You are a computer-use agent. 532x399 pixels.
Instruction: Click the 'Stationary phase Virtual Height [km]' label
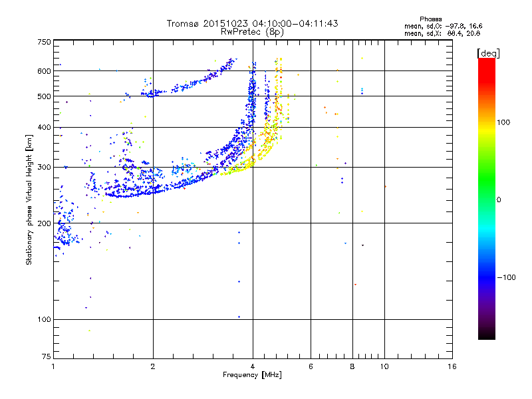(29, 200)
